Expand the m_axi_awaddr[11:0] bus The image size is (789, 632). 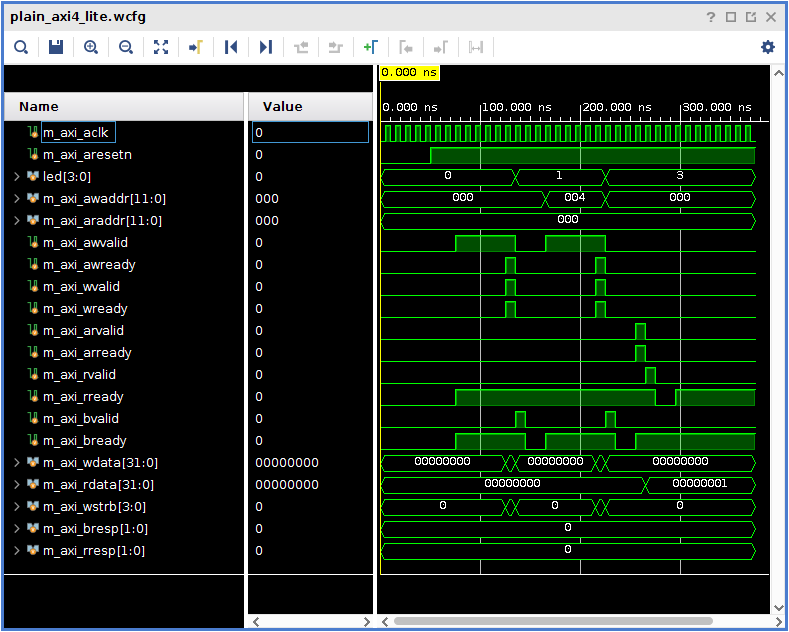pyautogui.click(x=17, y=199)
